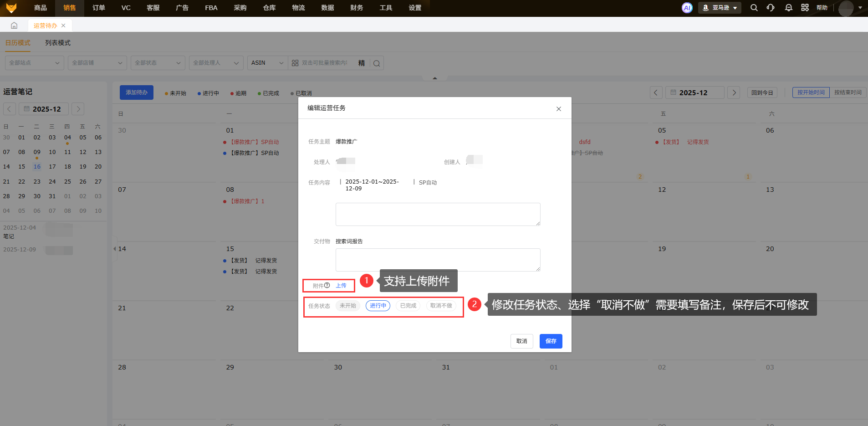Toggle the 已取消 legend filter
This screenshot has width=868, height=426.
(x=301, y=93)
